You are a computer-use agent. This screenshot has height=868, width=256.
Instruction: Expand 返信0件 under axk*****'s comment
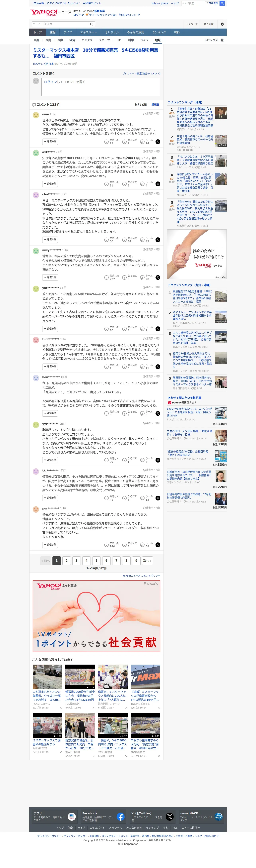[50, 184]
